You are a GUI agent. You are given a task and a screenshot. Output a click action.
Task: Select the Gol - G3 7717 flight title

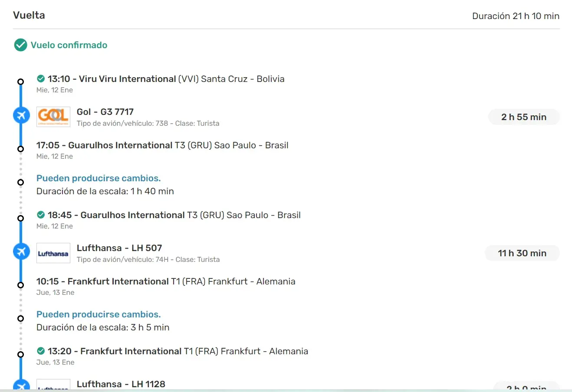click(x=105, y=112)
